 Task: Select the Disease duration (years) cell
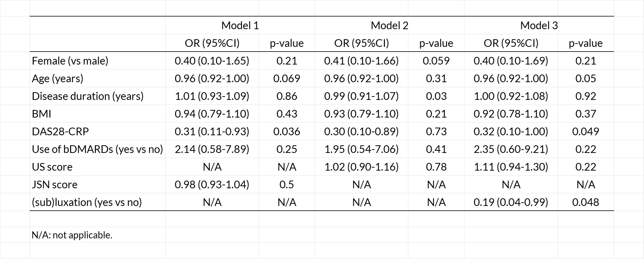tap(88, 96)
